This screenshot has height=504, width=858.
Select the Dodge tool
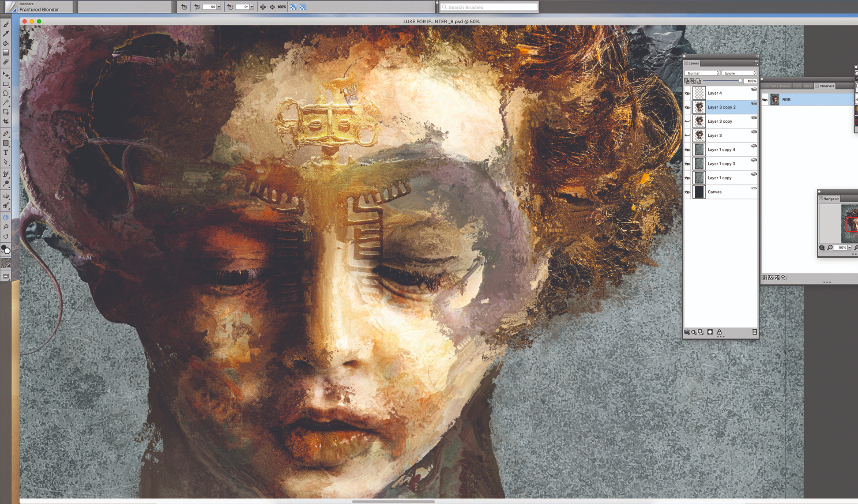(6, 184)
